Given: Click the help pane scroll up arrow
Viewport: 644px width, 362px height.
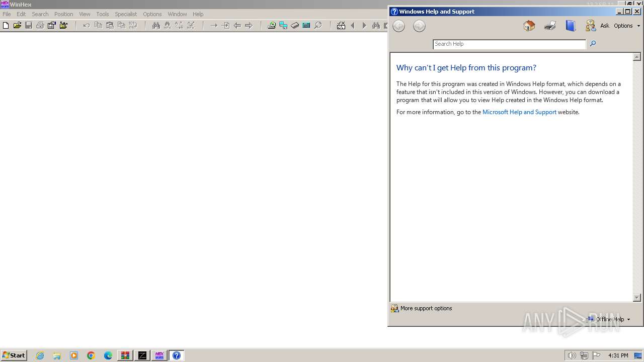Looking at the screenshot, I should pyautogui.click(x=636, y=57).
